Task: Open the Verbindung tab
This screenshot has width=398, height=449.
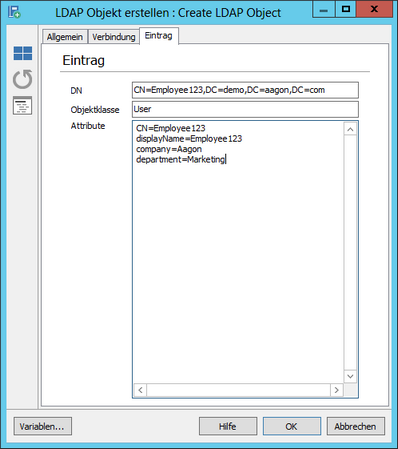Action: (114, 37)
